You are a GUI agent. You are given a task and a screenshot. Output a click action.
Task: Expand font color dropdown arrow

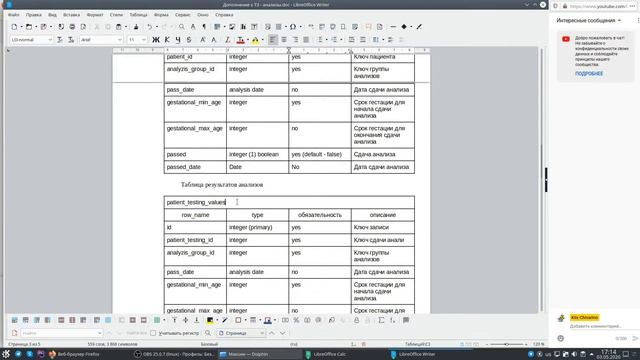247,40
